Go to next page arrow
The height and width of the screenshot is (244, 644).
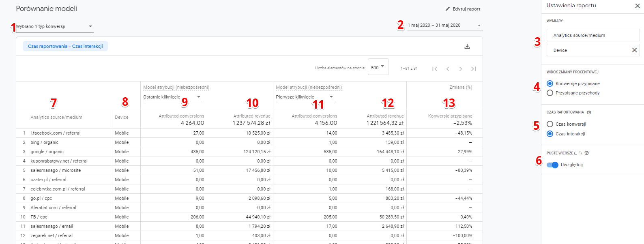click(461, 69)
